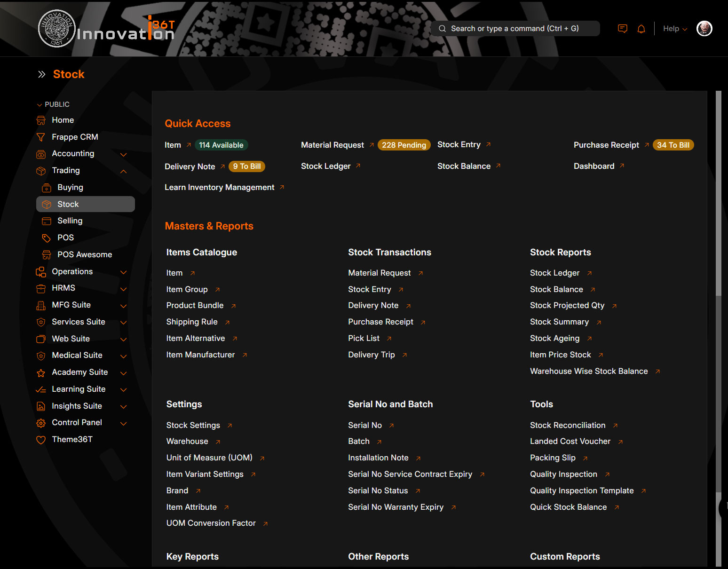Click the Control Panel gear icon
This screenshot has height=569, width=728.
pos(41,423)
